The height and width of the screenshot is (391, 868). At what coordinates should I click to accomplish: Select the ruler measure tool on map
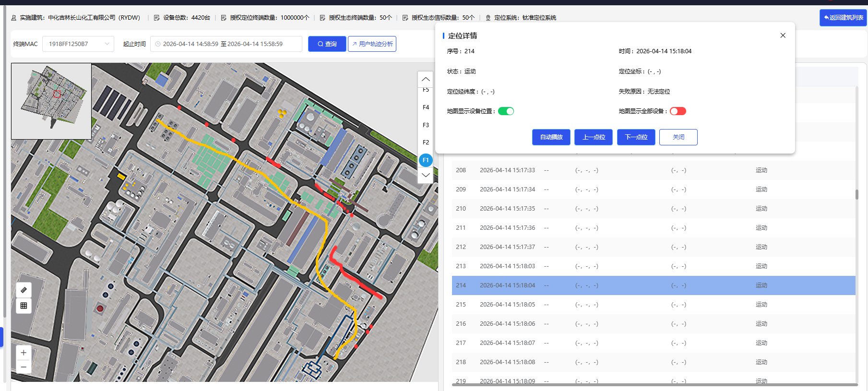(24, 290)
